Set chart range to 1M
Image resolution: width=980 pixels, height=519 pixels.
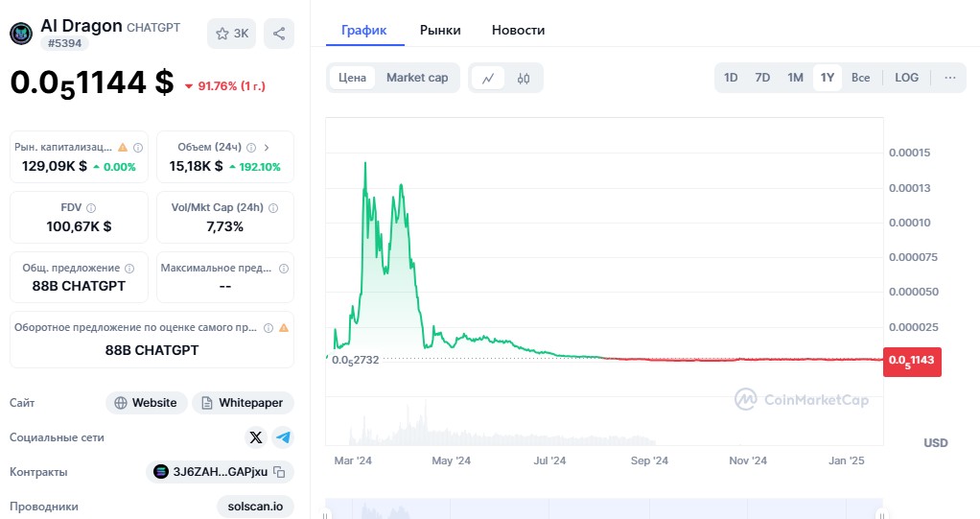(x=795, y=78)
